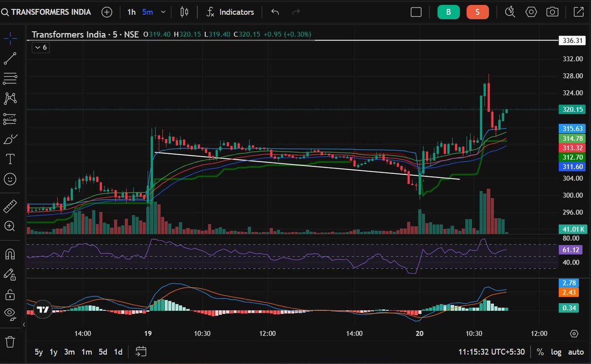Select the white trend line on chart
The width and height of the screenshot is (591, 364).
pyautogui.click(x=307, y=165)
